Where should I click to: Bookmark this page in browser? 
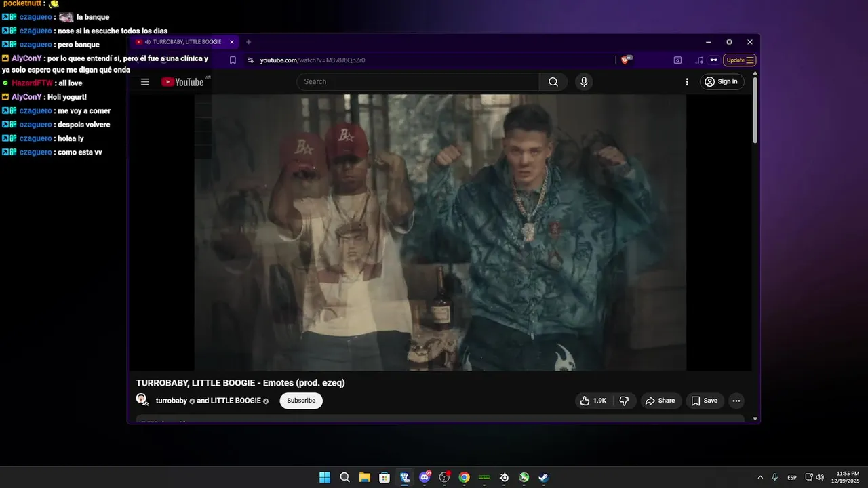point(233,60)
